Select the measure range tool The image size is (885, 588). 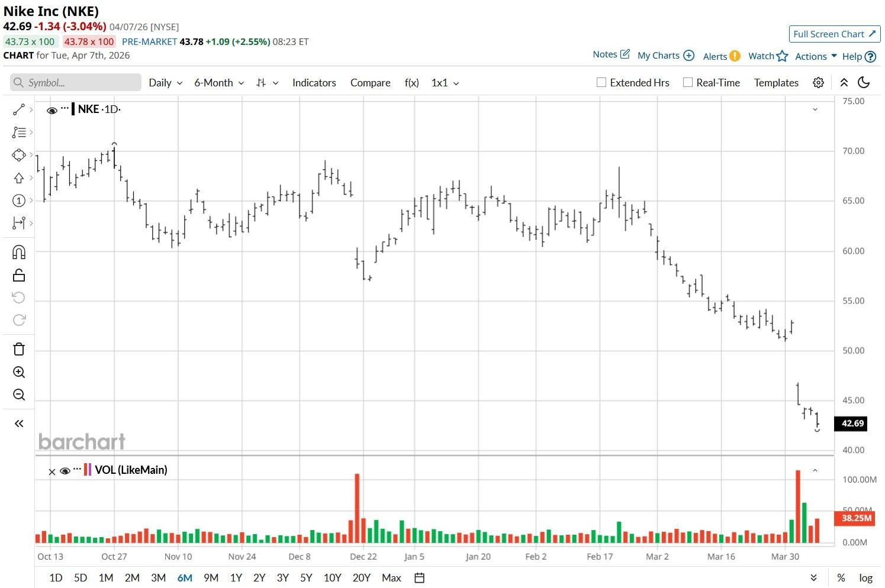pyautogui.click(x=19, y=223)
